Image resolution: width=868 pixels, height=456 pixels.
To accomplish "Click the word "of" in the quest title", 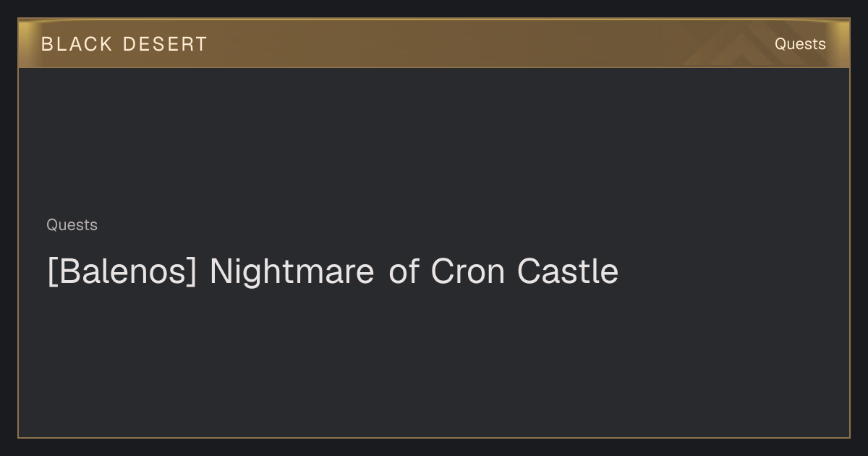I will coord(404,272).
